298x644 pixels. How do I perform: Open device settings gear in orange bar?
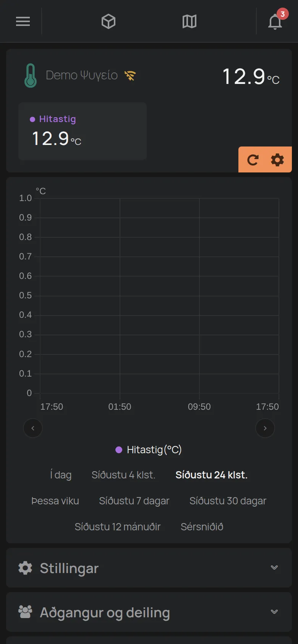277,160
